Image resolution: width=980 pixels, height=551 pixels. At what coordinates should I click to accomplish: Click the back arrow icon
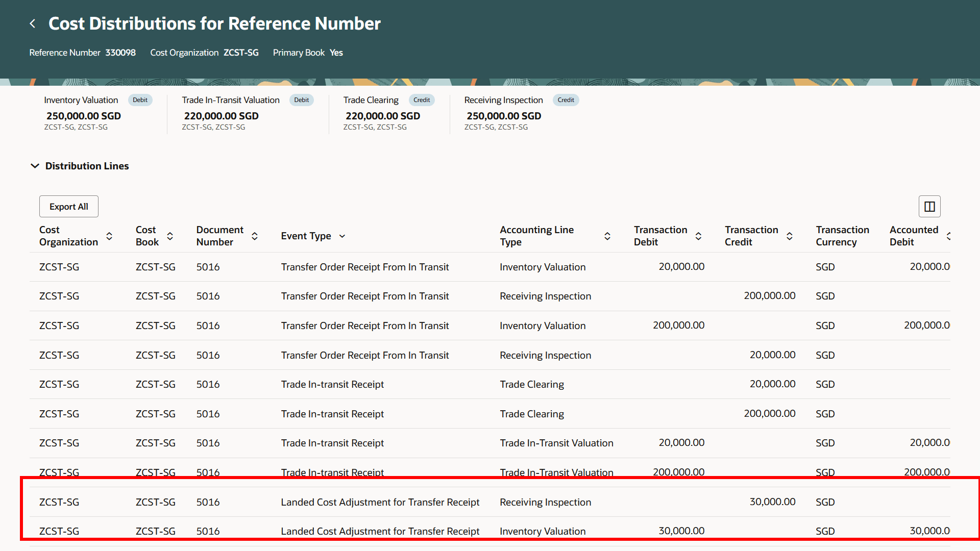click(33, 23)
